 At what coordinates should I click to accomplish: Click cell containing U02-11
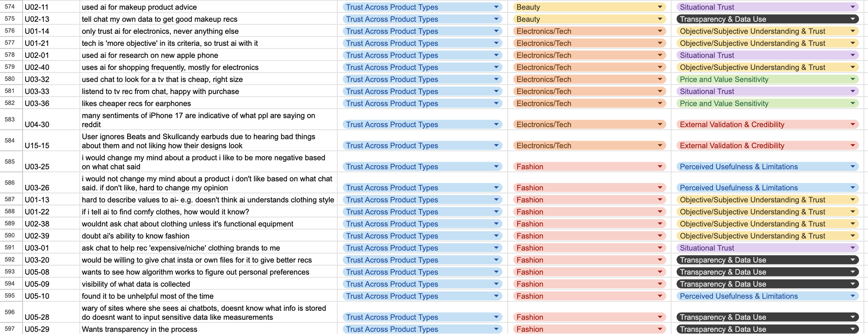click(x=50, y=7)
